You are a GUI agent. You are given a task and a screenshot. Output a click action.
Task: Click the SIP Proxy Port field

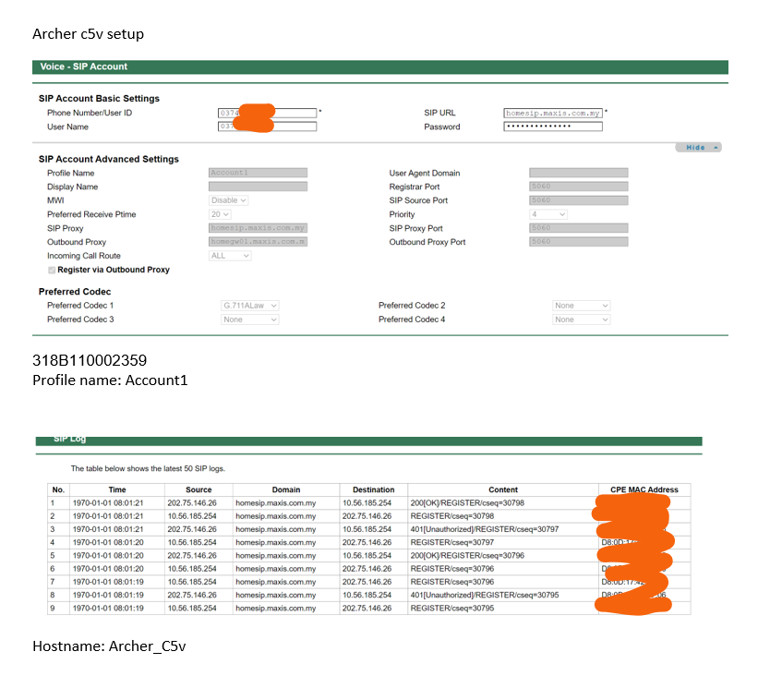pyautogui.click(x=579, y=228)
